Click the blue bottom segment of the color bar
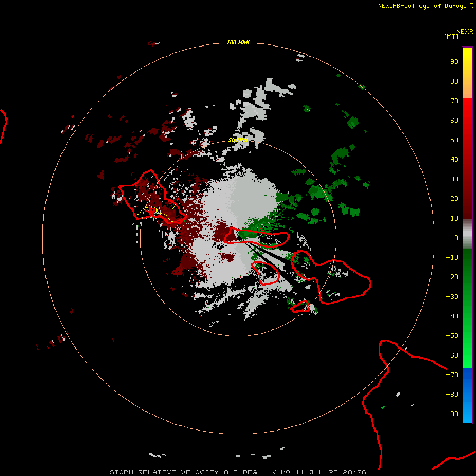 click(467, 396)
